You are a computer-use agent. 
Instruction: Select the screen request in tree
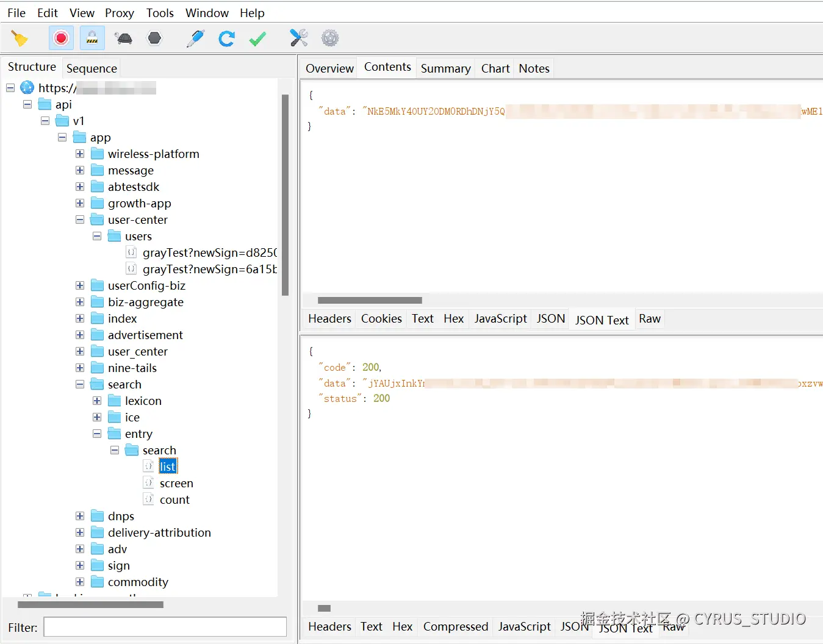point(176,483)
